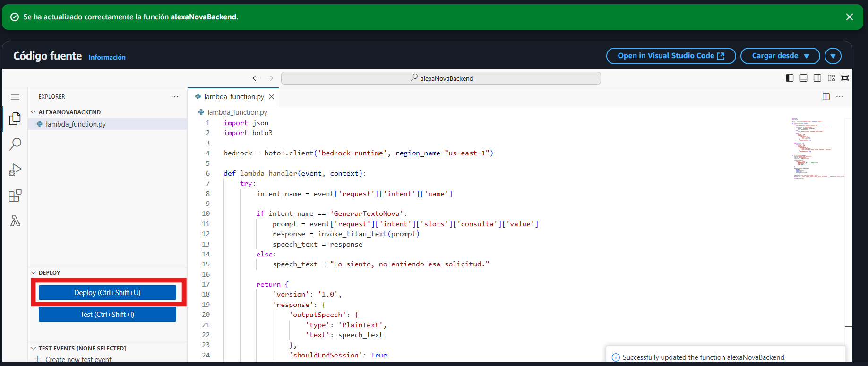Collapse the ALEXANOVABACKEND folder tree
This screenshot has height=366, width=868.
point(34,112)
